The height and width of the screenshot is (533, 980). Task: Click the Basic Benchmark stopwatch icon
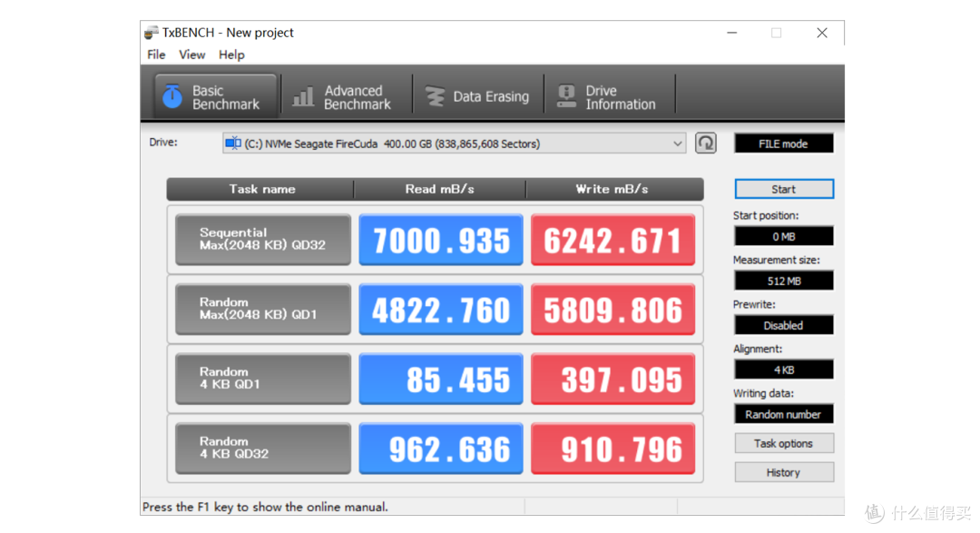coord(172,96)
